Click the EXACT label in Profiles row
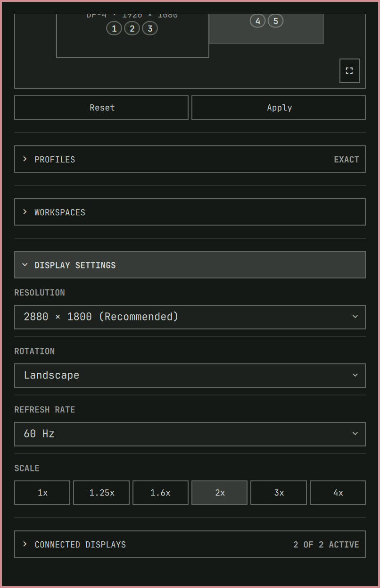Viewport: 380px width, 588px height. 347,160
